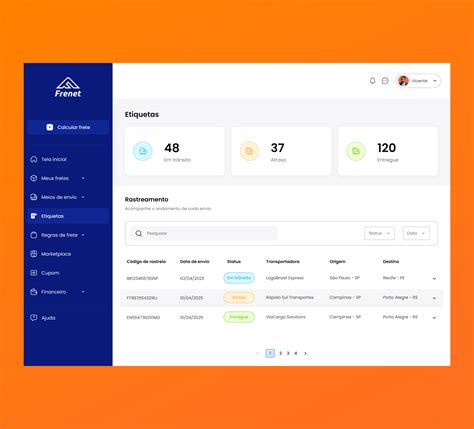The image size is (474, 429).
Task: Click Transportadora column header
Action: [x=283, y=262]
